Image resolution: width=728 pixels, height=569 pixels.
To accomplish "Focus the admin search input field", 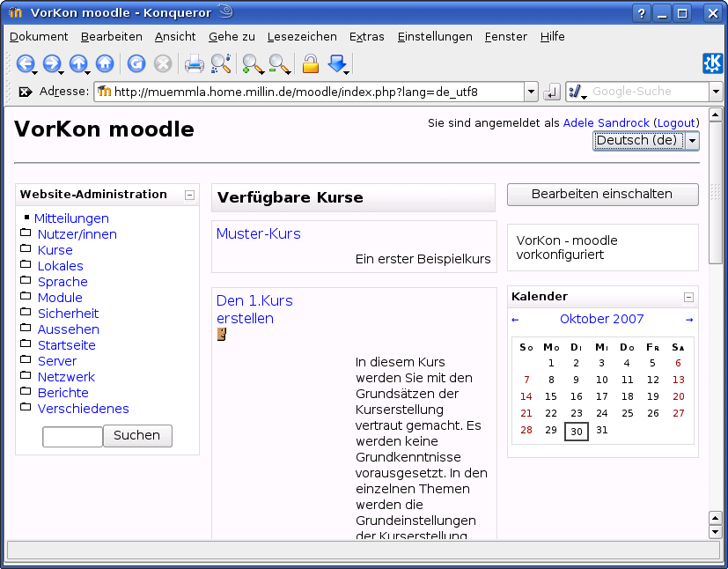I will tap(72, 437).
